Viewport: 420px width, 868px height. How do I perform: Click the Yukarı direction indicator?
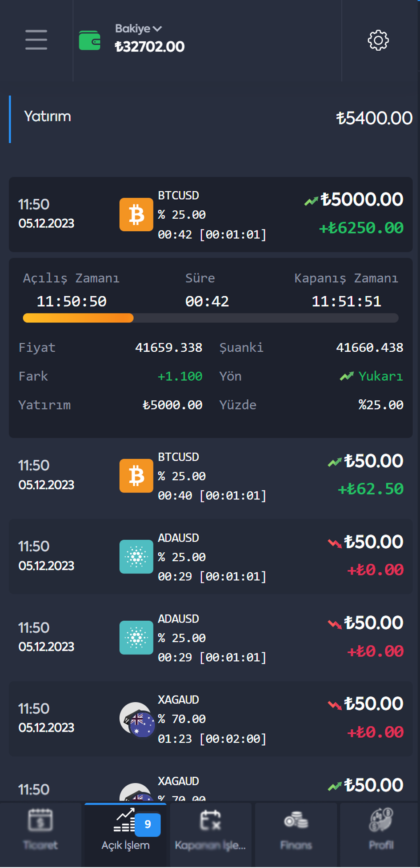pos(372,376)
